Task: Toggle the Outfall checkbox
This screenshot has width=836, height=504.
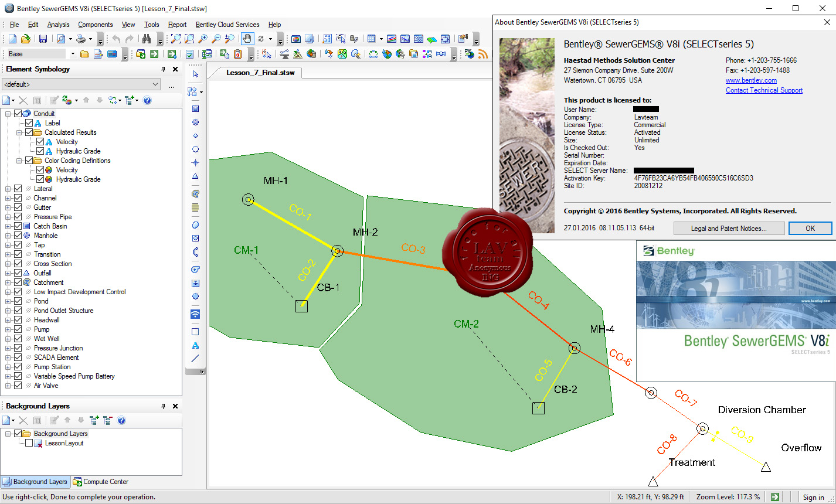Action: point(18,273)
